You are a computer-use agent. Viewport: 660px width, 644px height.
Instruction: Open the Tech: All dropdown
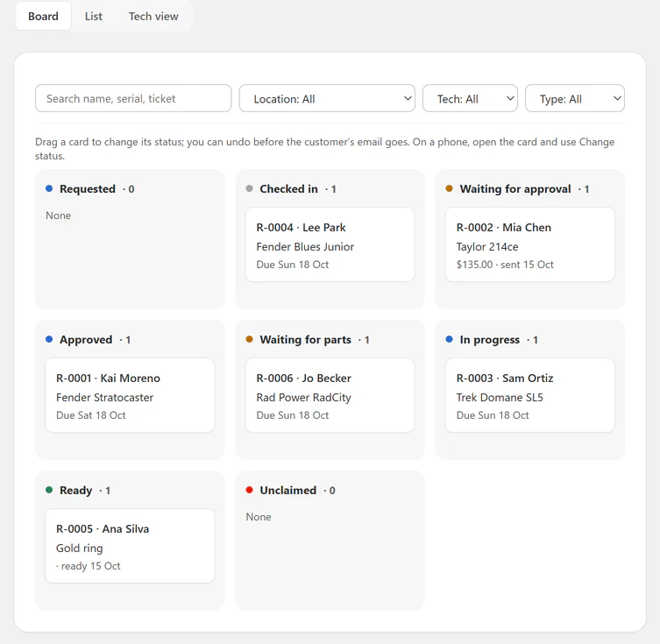coord(470,98)
